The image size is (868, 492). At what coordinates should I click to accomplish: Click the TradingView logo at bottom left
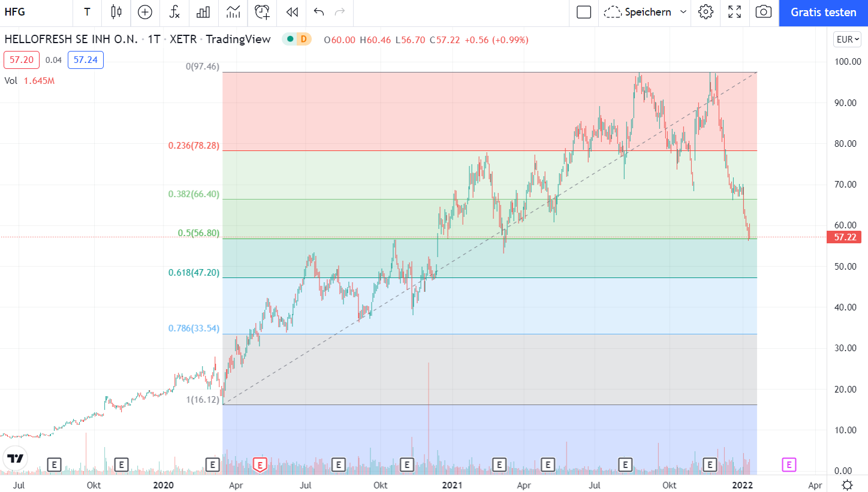[x=16, y=458]
